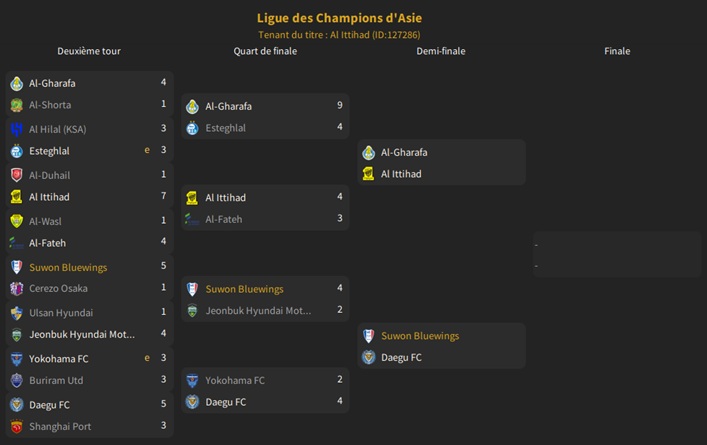Click the Demi-finale column header
The image size is (707, 445).
441,51
